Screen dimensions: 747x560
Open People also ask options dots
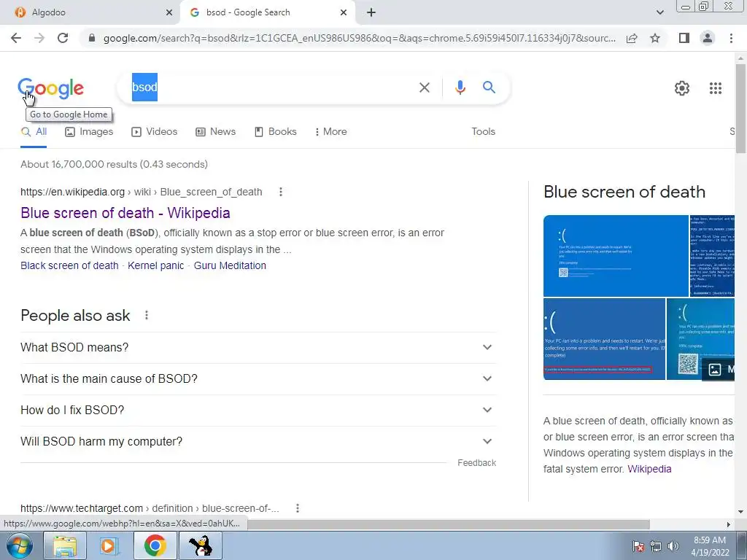pyautogui.click(x=146, y=315)
